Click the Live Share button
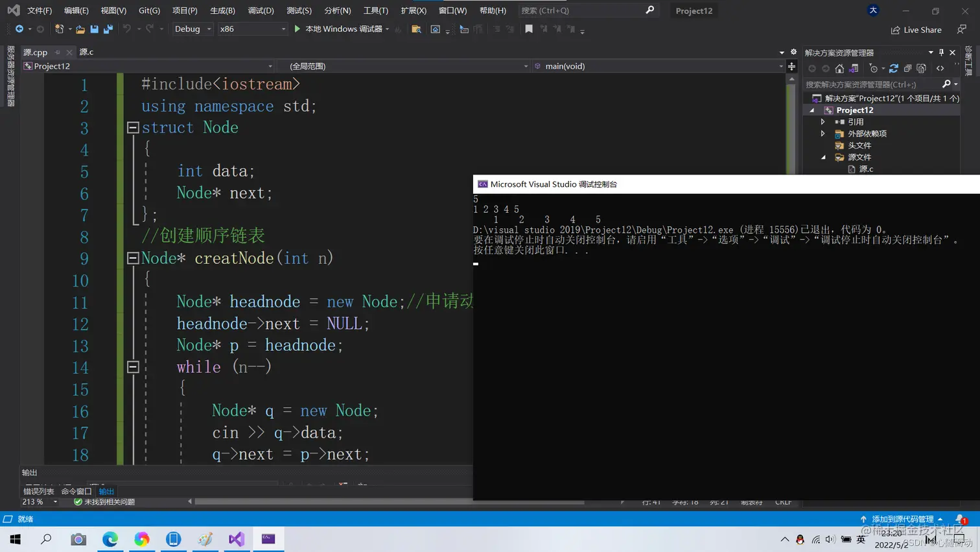The image size is (980, 552). [916, 30]
